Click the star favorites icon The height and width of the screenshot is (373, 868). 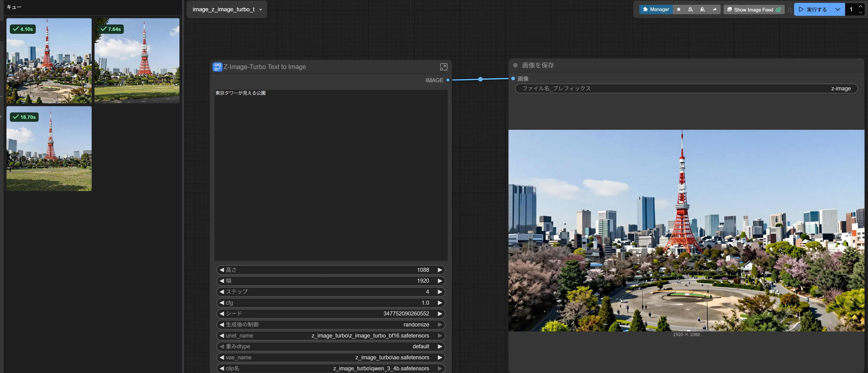point(679,9)
